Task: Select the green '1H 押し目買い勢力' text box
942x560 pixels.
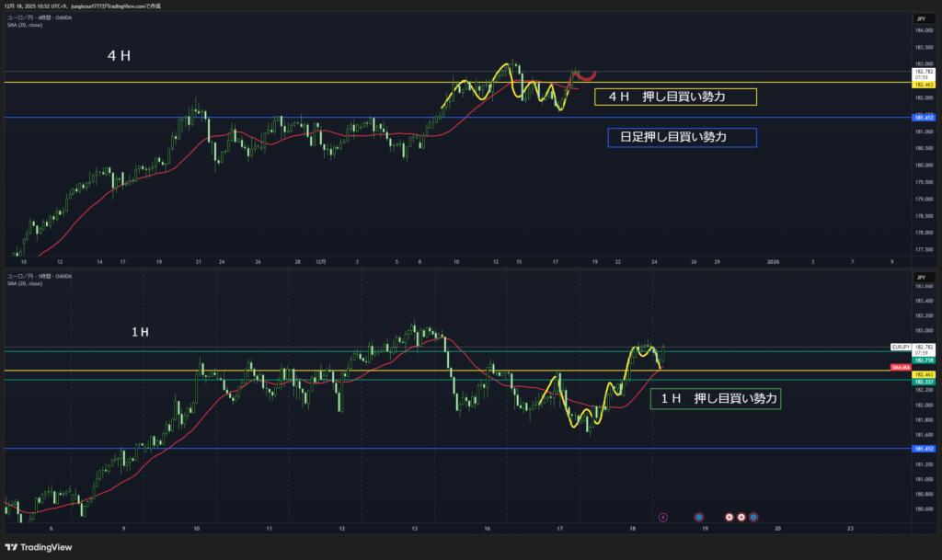Action: (x=715, y=398)
